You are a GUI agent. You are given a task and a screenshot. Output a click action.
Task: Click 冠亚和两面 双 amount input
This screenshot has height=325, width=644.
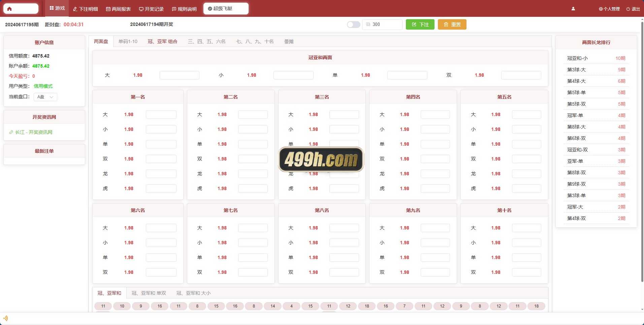click(x=521, y=75)
